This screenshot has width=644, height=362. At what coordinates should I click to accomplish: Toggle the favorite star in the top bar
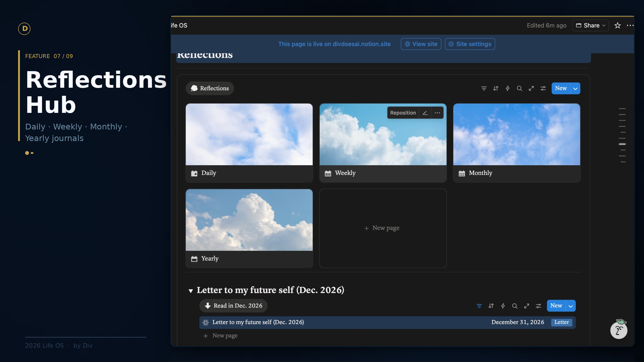point(617,25)
